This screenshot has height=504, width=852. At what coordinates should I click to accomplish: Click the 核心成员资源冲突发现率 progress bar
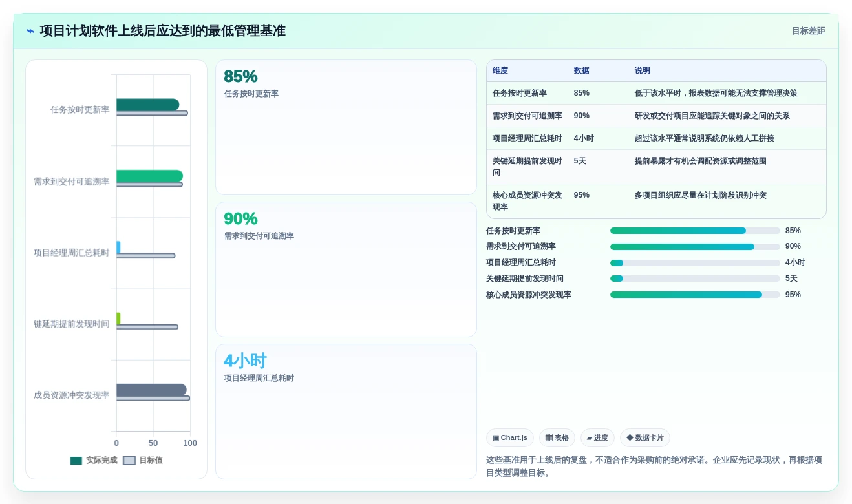coord(695,295)
